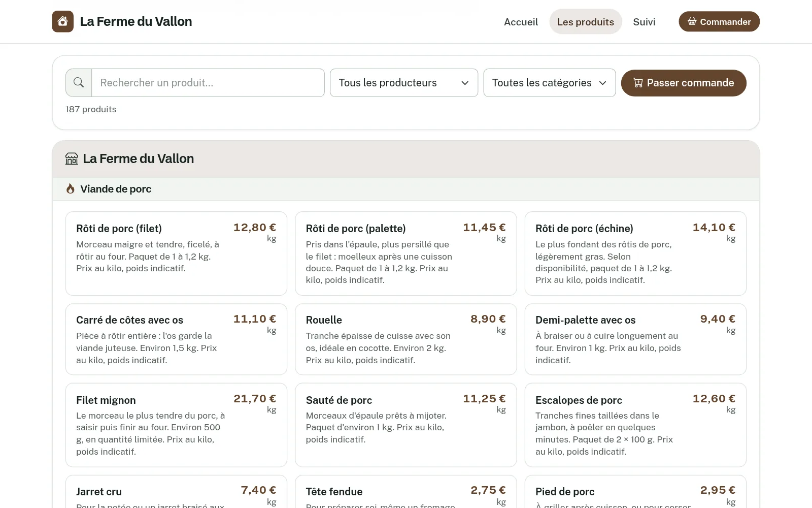
Task: Open the Rôti de porc (filet) card
Action: [x=176, y=253]
